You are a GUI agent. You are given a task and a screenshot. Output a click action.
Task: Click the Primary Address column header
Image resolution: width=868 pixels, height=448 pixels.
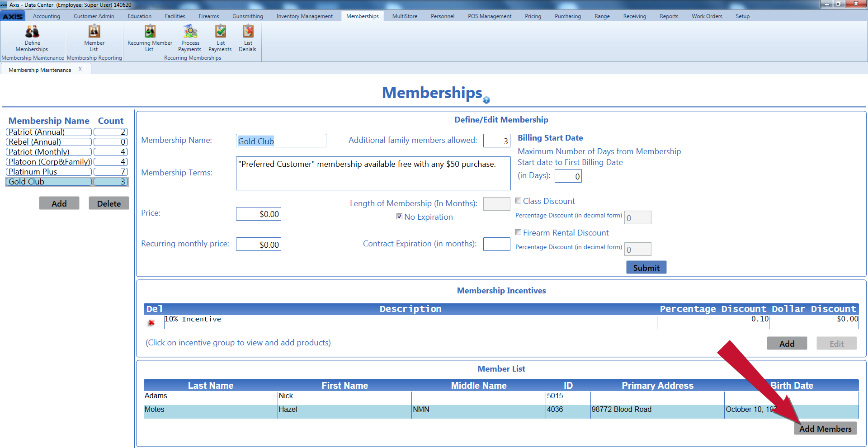coord(657,386)
